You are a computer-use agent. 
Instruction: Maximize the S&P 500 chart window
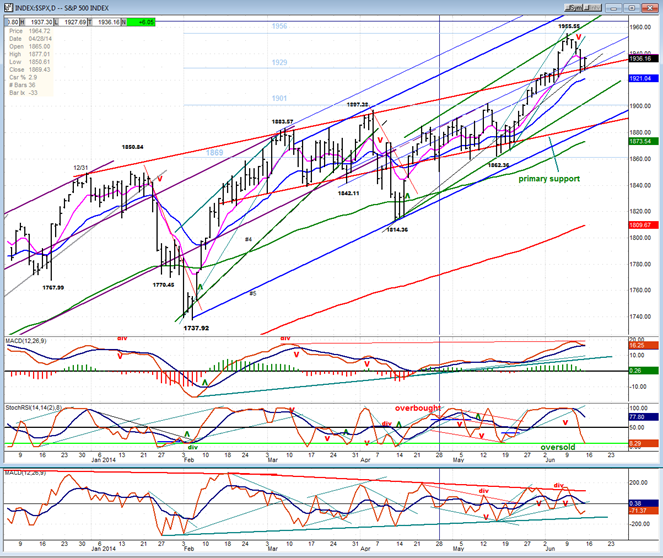pyautogui.click(x=631, y=8)
